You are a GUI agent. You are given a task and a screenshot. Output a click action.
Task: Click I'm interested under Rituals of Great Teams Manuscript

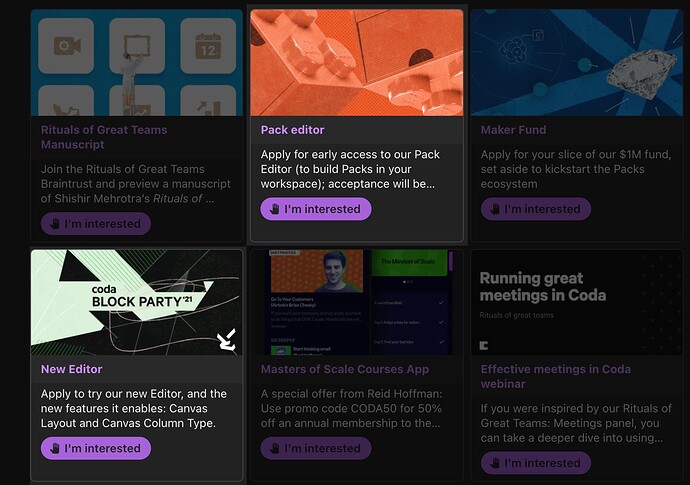point(96,224)
